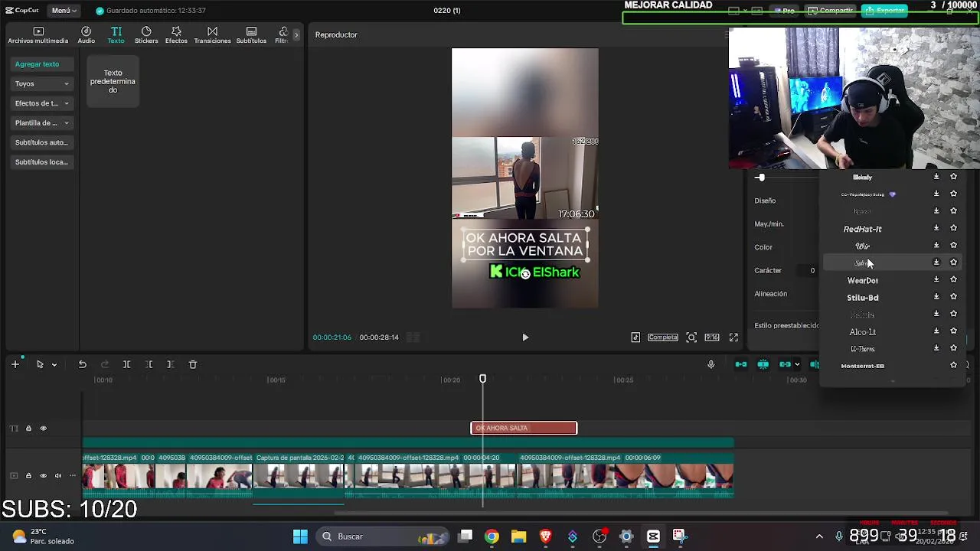Viewport: 980px width, 551px height.
Task: Select the Stilu-Bd font
Action: click(863, 298)
